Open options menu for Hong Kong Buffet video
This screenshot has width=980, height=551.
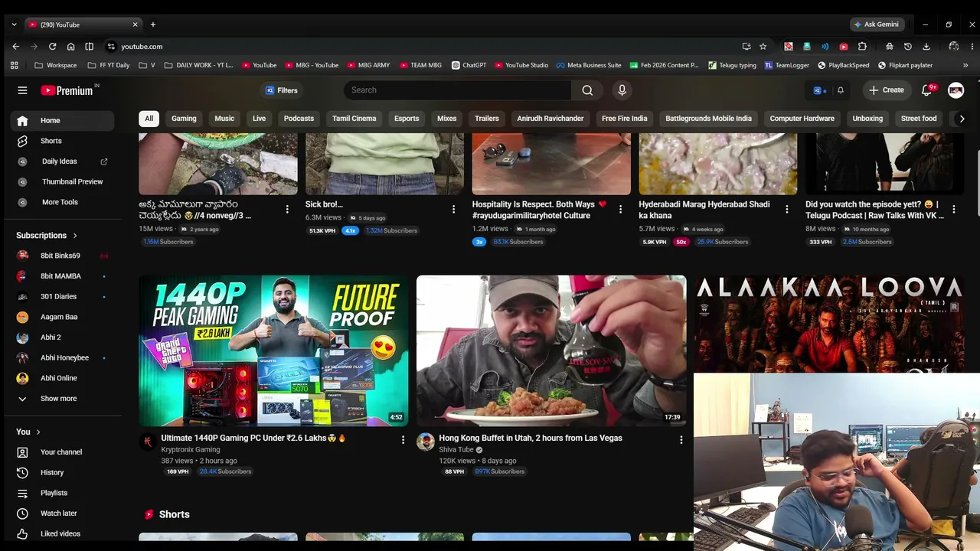[x=681, y=439]
